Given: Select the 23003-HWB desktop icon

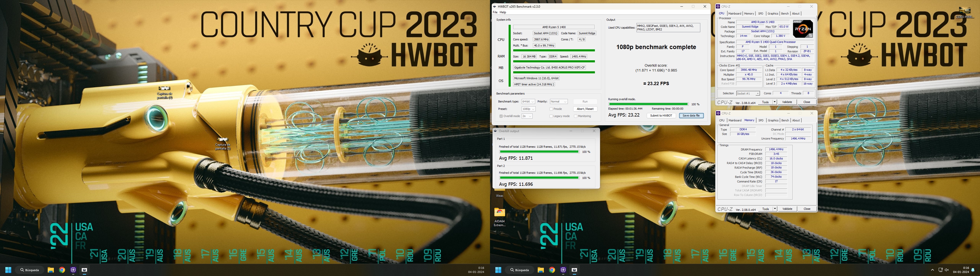Looking at the screenshot, I should click(964, 12).
